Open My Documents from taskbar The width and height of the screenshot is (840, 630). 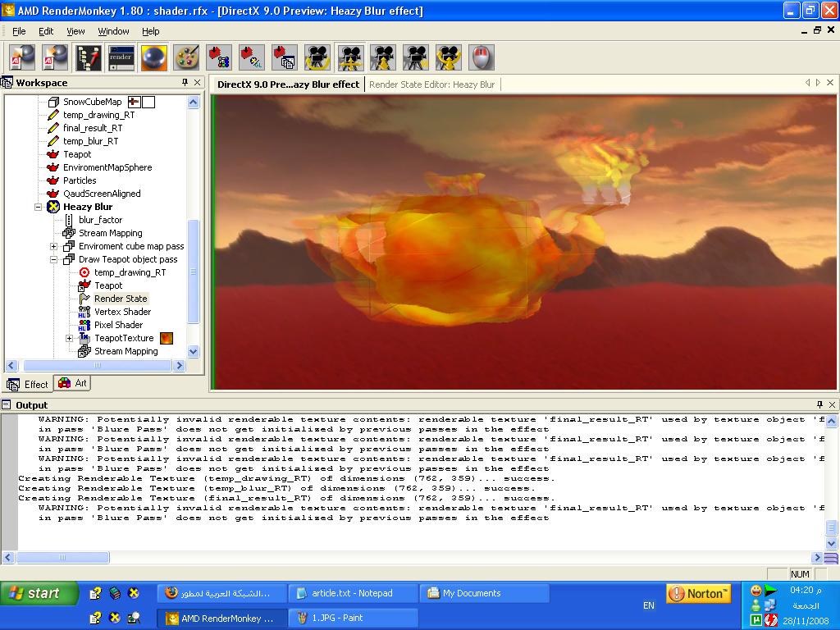click(x=485, y=593)
